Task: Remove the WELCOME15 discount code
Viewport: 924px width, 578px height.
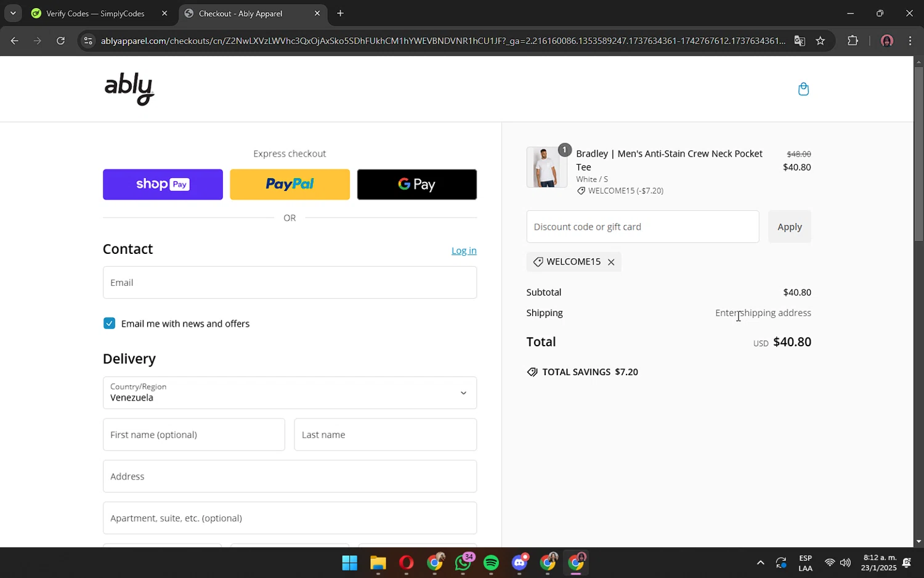Action: [611, 262]
